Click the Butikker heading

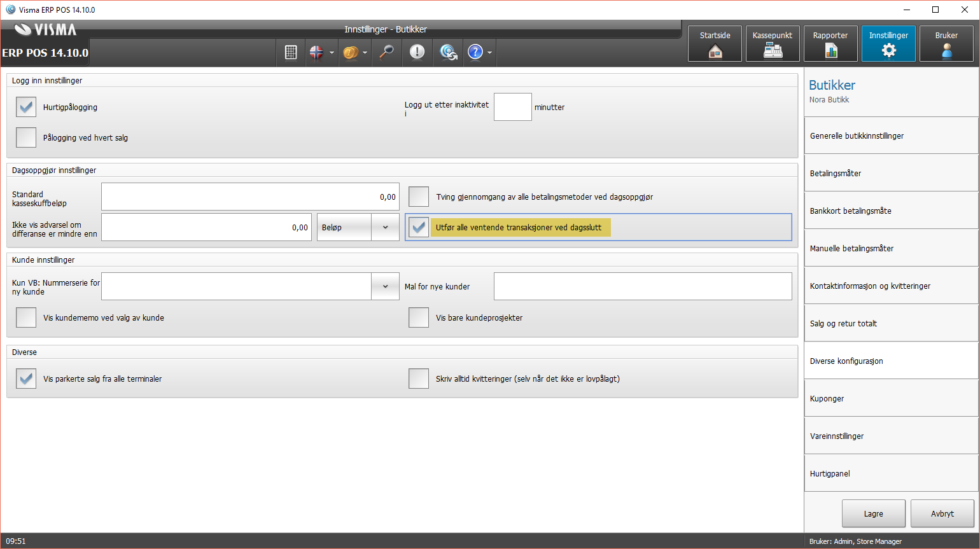(832, 85)
